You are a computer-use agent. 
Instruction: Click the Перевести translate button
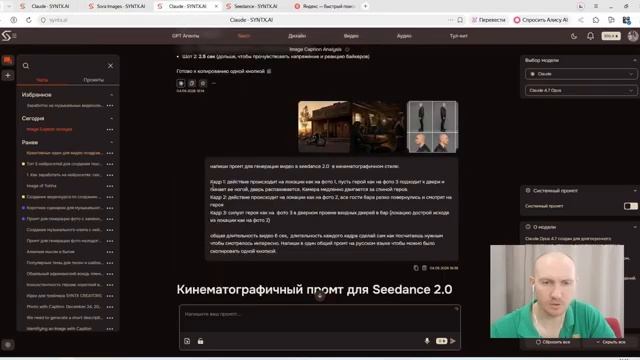489,20
